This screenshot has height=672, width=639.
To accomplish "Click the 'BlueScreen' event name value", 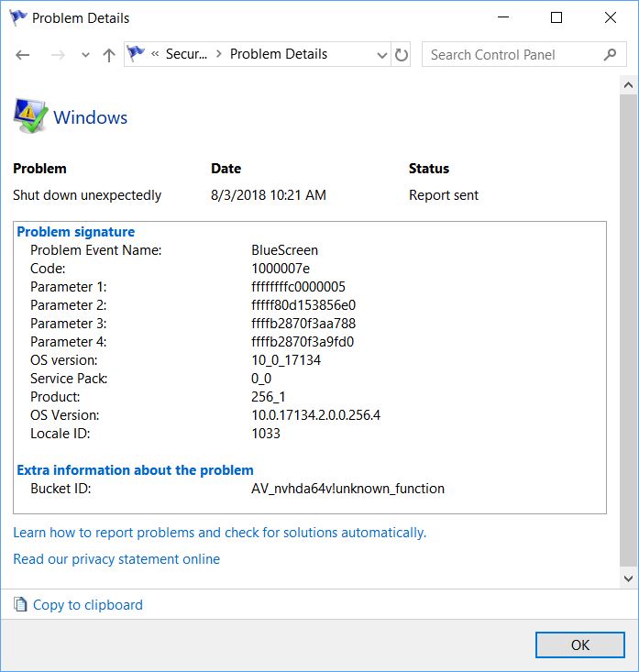I will 284,250.
